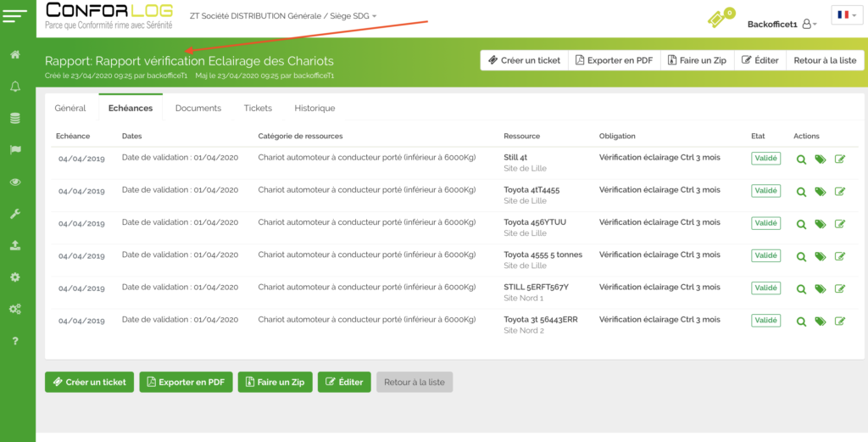Viewport: 868px width, 442px height.
Task: Click the eye icon in sidebar
Action: (x=15, y=182)
